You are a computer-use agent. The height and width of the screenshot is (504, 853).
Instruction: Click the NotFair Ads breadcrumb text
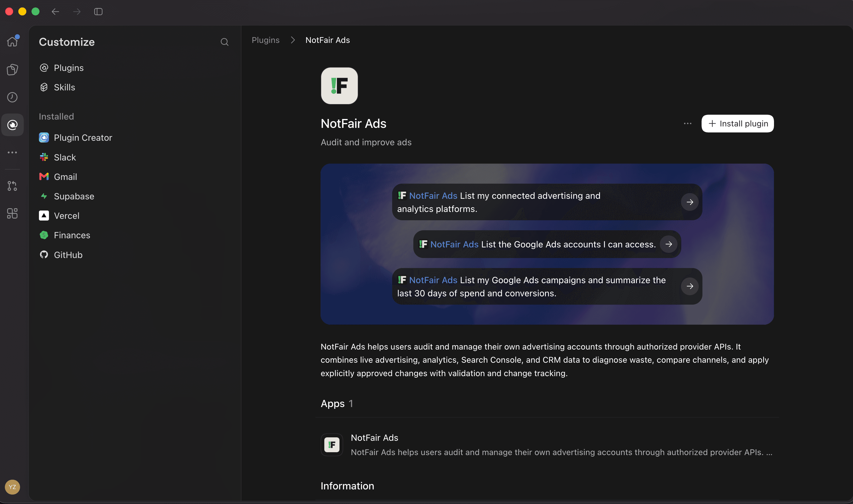click(x=328, y=40)
